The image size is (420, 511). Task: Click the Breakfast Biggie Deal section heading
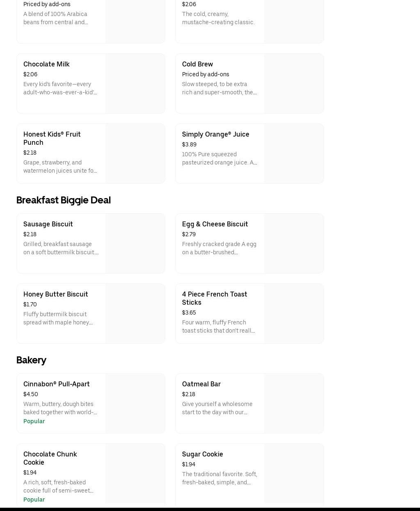click(x=63, y=200)
